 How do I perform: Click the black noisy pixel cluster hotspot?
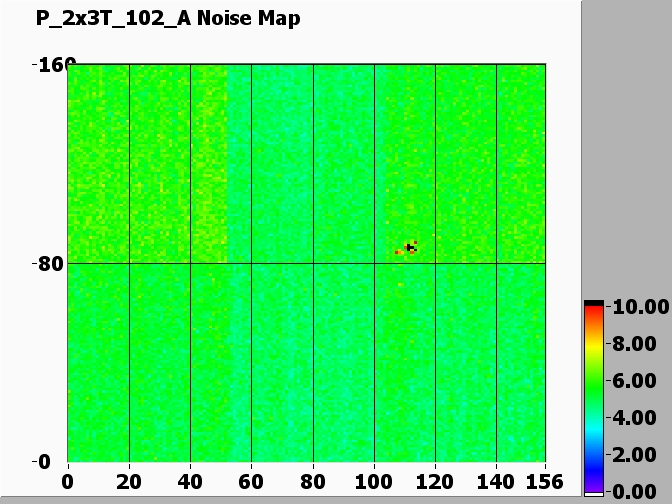click(410, 247)
